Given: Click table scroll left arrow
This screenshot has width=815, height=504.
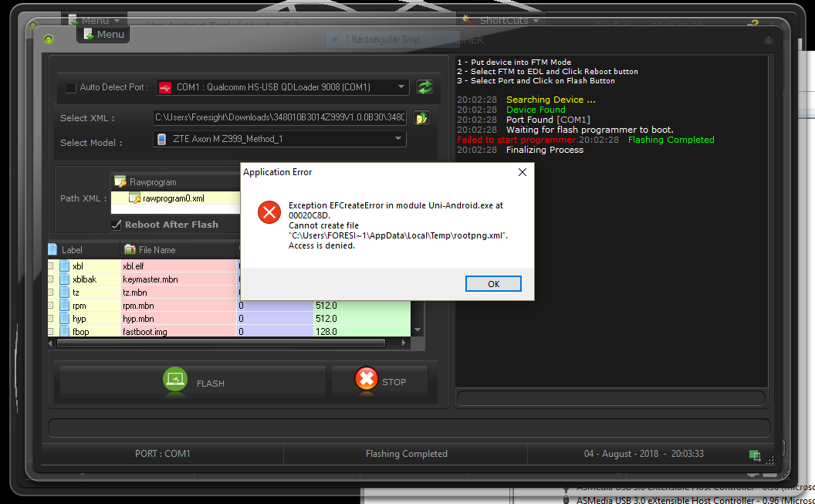Looking at the screenshot, I should click(51, 343).
